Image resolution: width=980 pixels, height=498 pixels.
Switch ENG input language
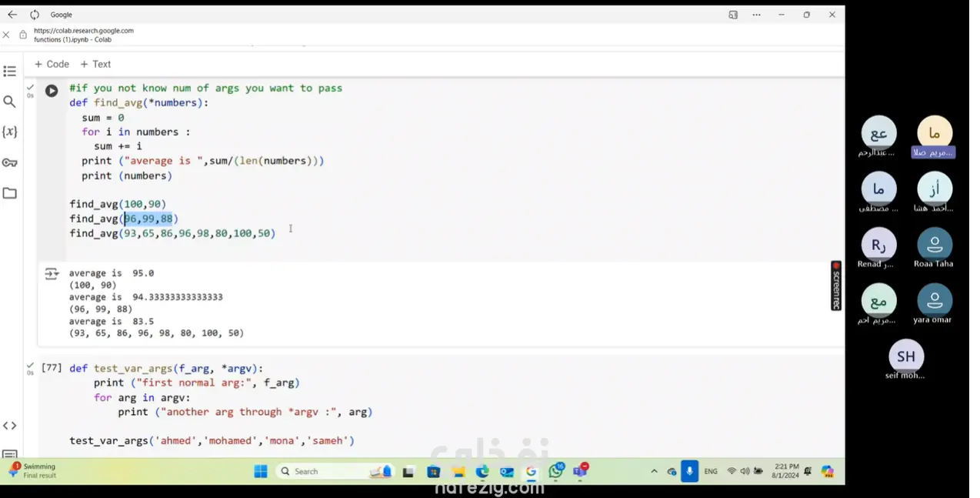point(711,471)
